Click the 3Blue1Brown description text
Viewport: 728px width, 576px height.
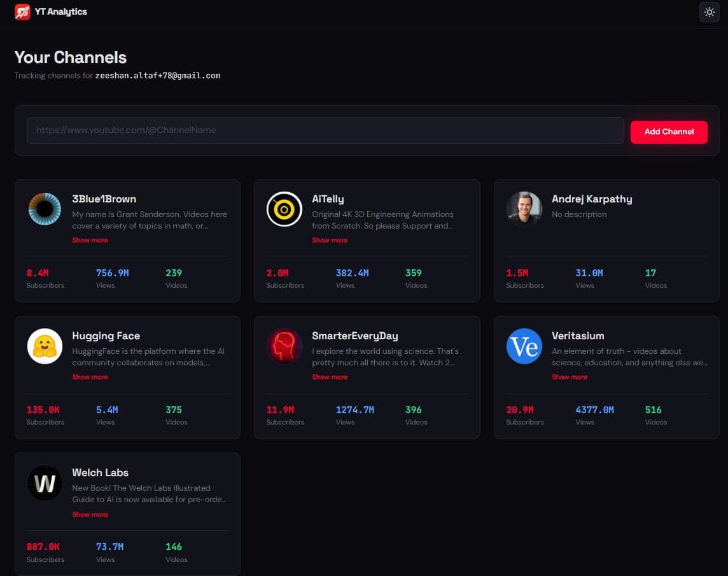coord(150,220)
